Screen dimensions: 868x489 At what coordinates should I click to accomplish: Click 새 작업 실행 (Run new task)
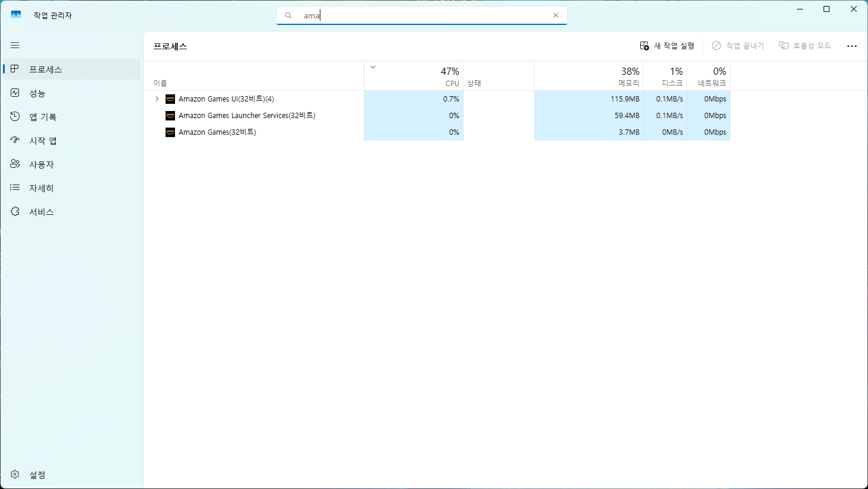point(667,46)
